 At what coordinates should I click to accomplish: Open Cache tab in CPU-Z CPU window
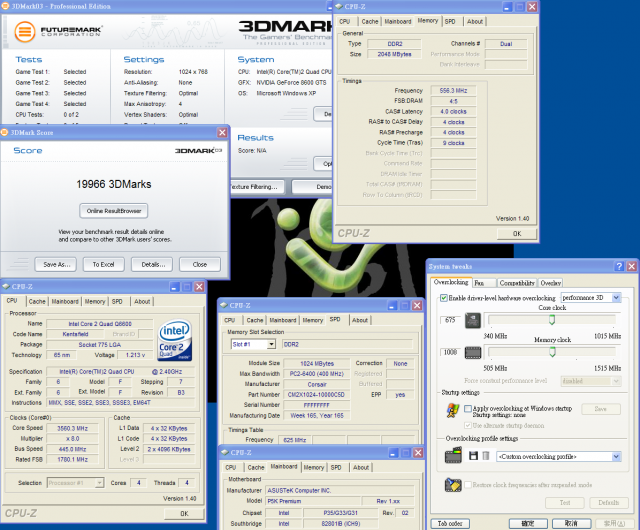37,301
